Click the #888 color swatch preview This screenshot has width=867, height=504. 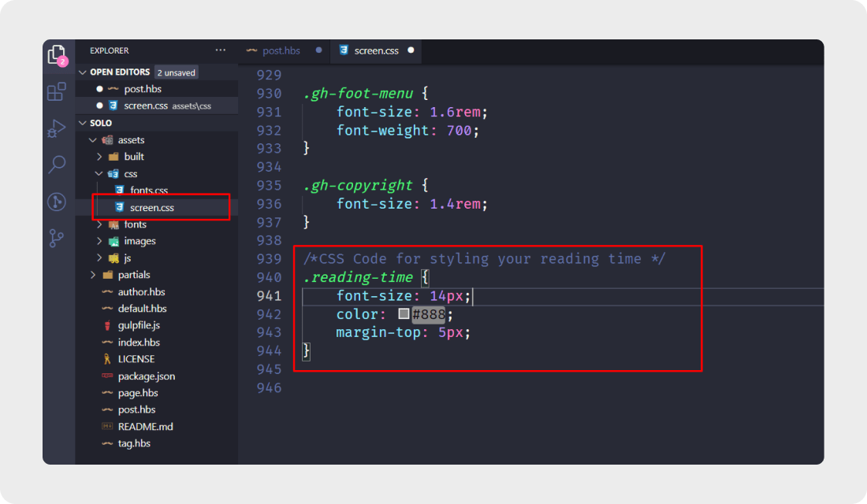(404, 314)
